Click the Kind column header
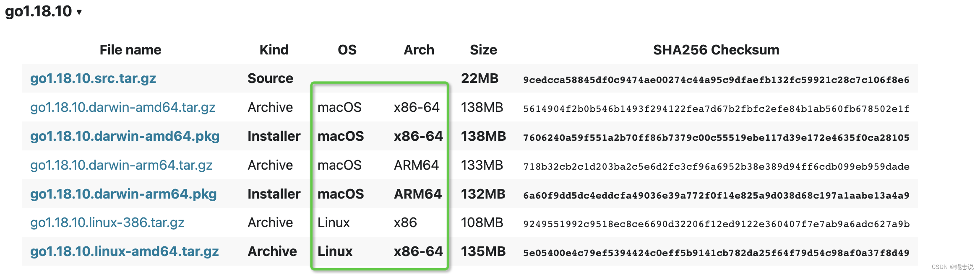The width and height of the screenshot is (980, 274). tap(274, 50)
